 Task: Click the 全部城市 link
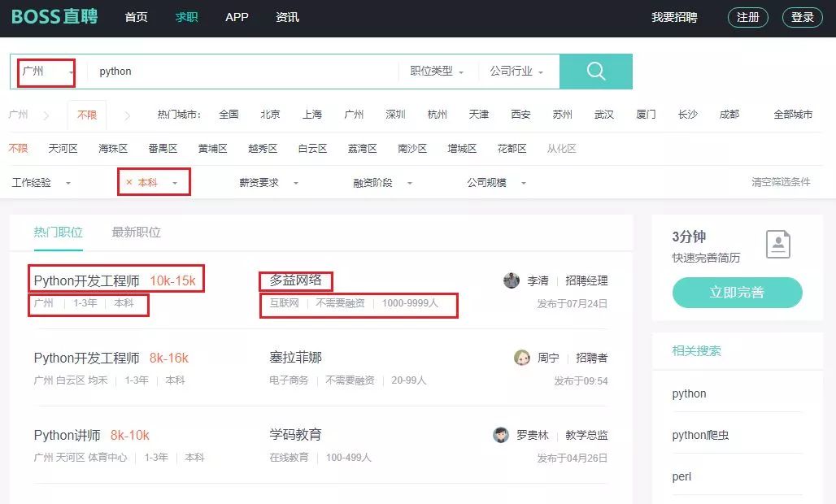793,115
